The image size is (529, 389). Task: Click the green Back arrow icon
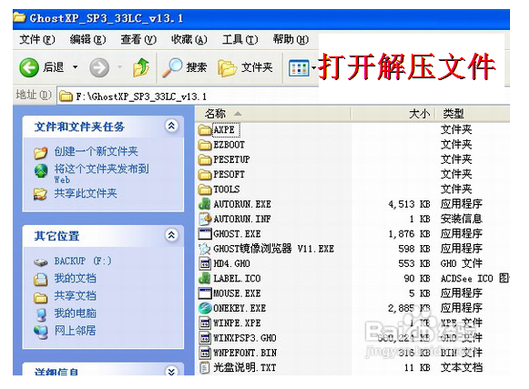point(29,67)
